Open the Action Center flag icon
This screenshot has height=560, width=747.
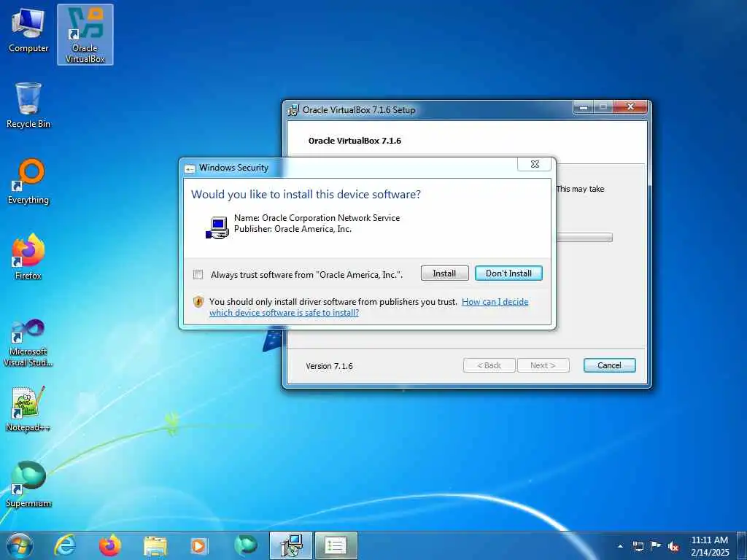[656, 545]
